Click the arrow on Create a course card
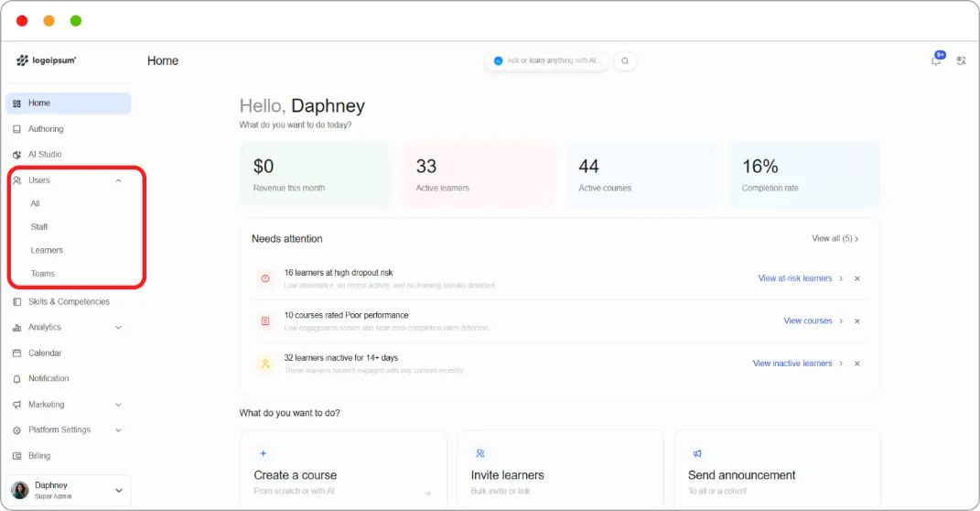Viewport: 980px width, 511px height. 428,494
